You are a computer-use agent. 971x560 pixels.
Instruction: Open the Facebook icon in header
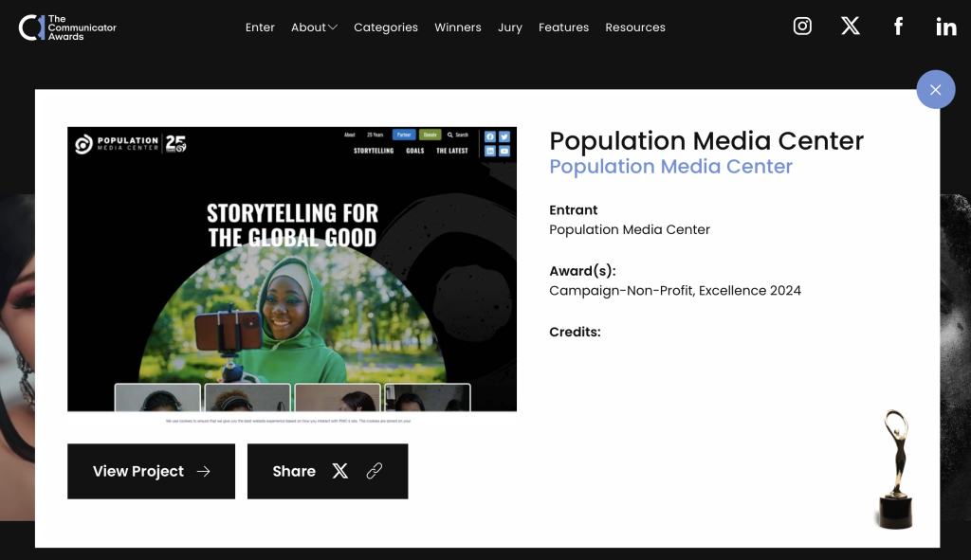pos(899,27)
